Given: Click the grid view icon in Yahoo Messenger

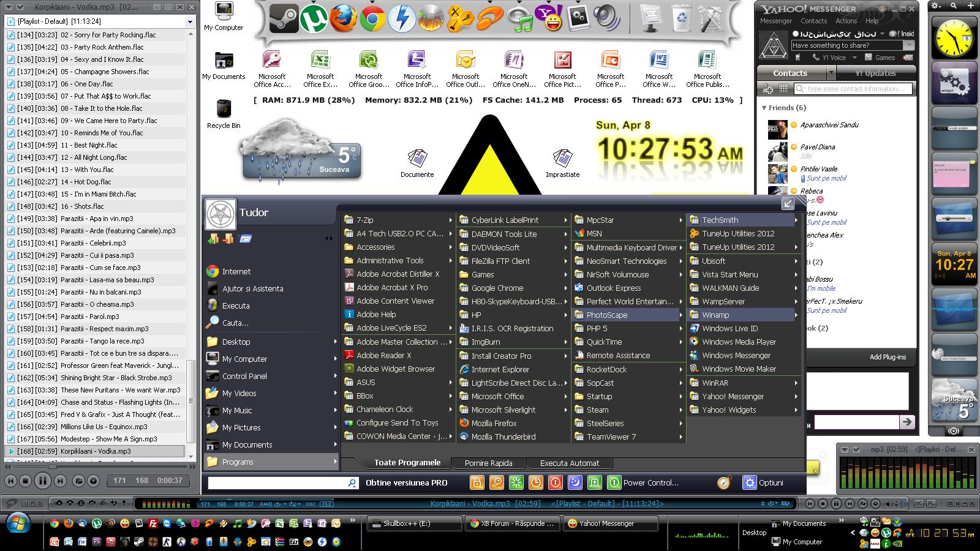Looking at the screenshot, I should (x=783, y=89).
